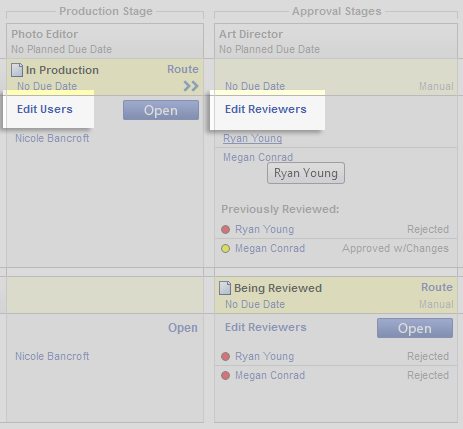Click the Photo Editor stage header
This screenshot has height=429, width=463.
[105, 41]
